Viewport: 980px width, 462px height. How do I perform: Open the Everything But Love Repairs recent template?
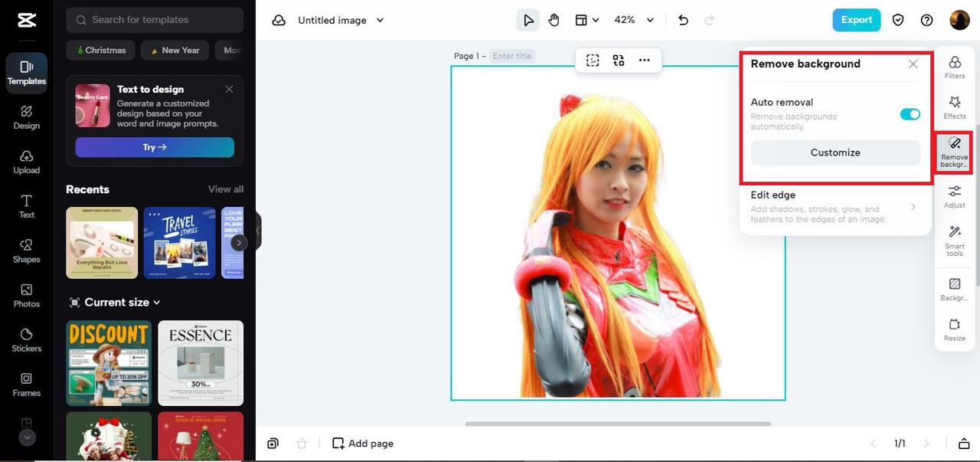102,243
